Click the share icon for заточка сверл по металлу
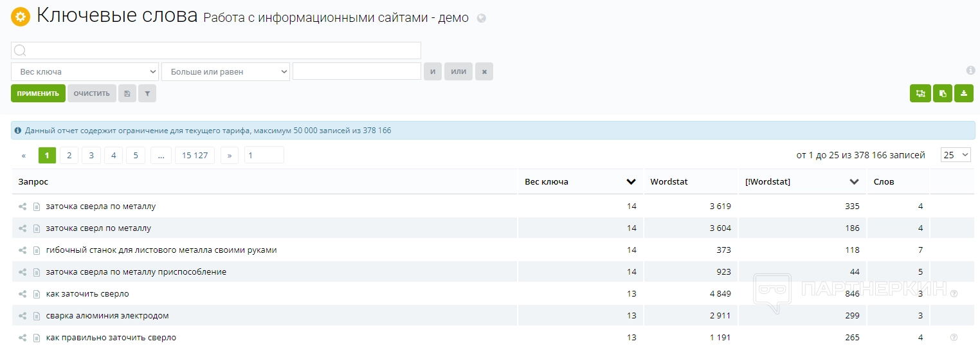980x348 pixels. click(23, 228)
